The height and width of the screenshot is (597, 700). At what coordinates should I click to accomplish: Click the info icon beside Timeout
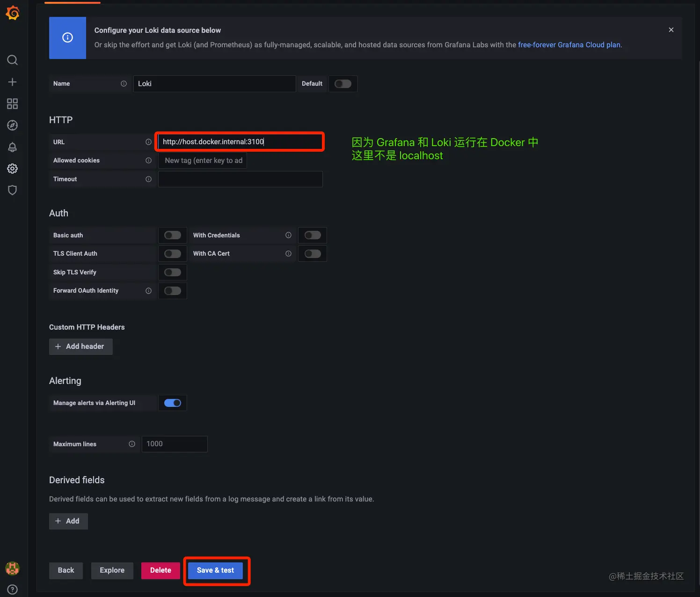point(148,179)
